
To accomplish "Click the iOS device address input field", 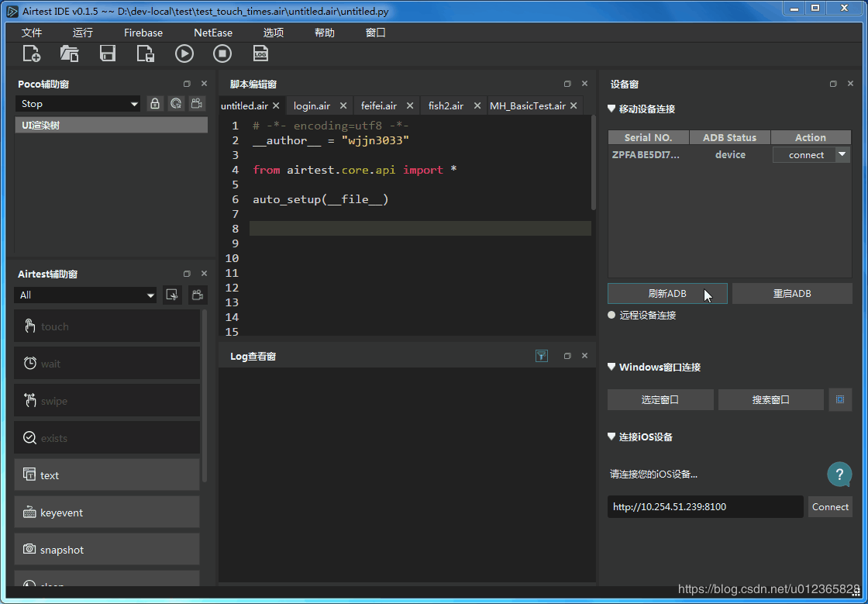I will (705, 506).
